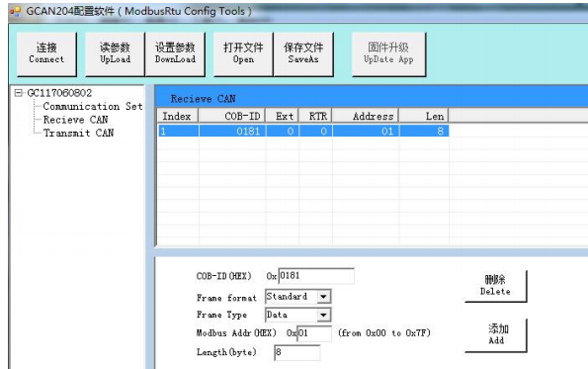Screen dimensions: 588x369
Task: Click the UpLoad read parameters button
Action: coord(115,54)
